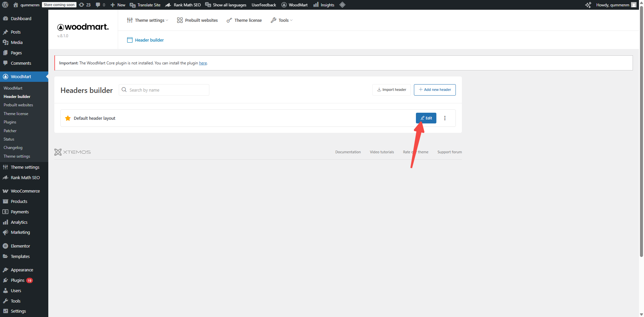
Task: Click the WordPress logo icon in admin bar
Action: pos(5,5)
